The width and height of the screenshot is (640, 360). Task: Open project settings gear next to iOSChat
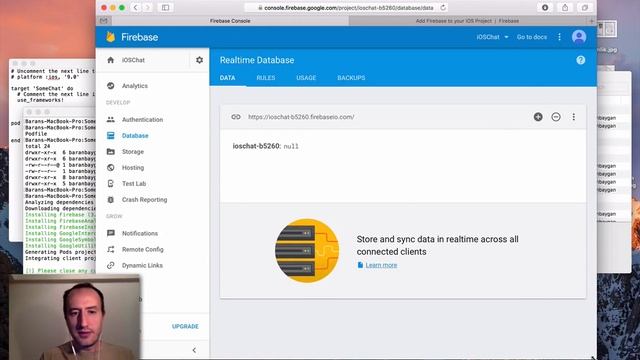(199, 60)
